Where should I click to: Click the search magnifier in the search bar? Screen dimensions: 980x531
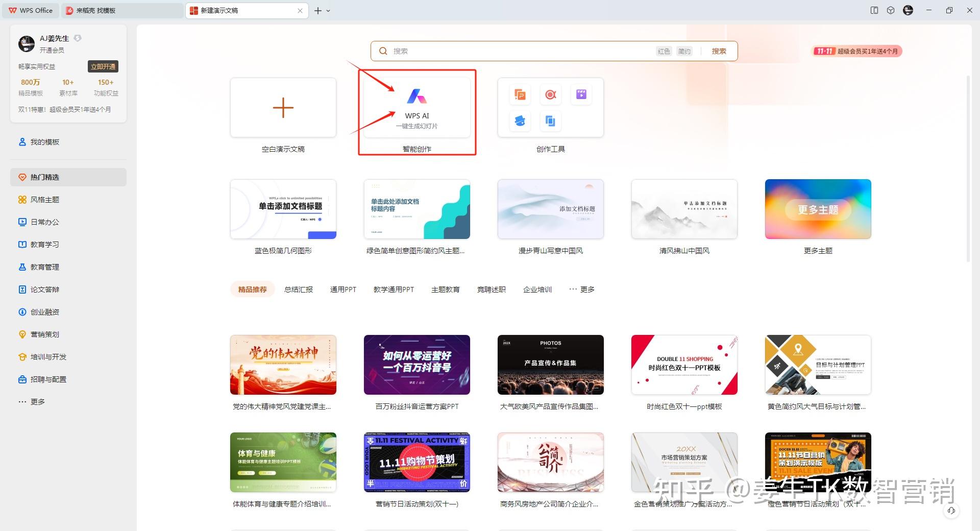point(383,51)
